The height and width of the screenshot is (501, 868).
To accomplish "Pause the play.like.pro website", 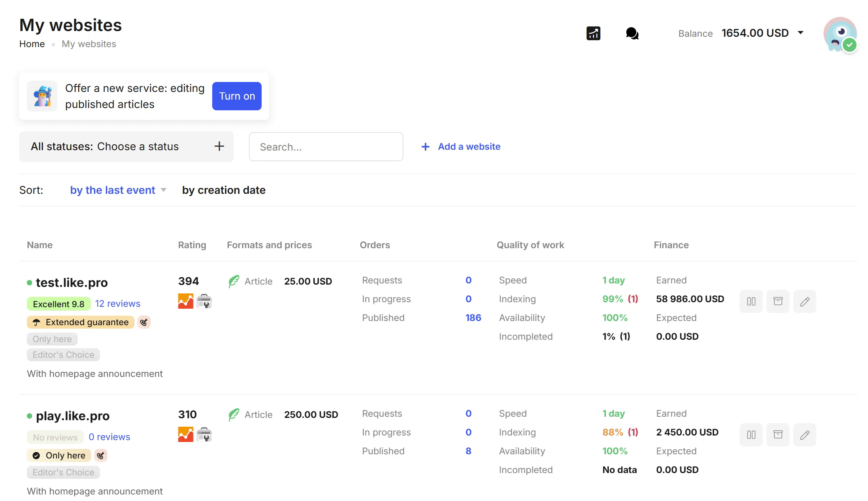I will [751, 435].
